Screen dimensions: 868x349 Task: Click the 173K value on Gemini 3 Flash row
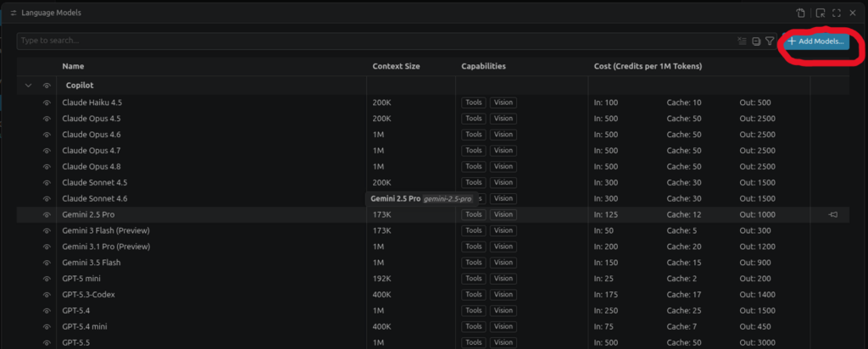pos(382,230)
